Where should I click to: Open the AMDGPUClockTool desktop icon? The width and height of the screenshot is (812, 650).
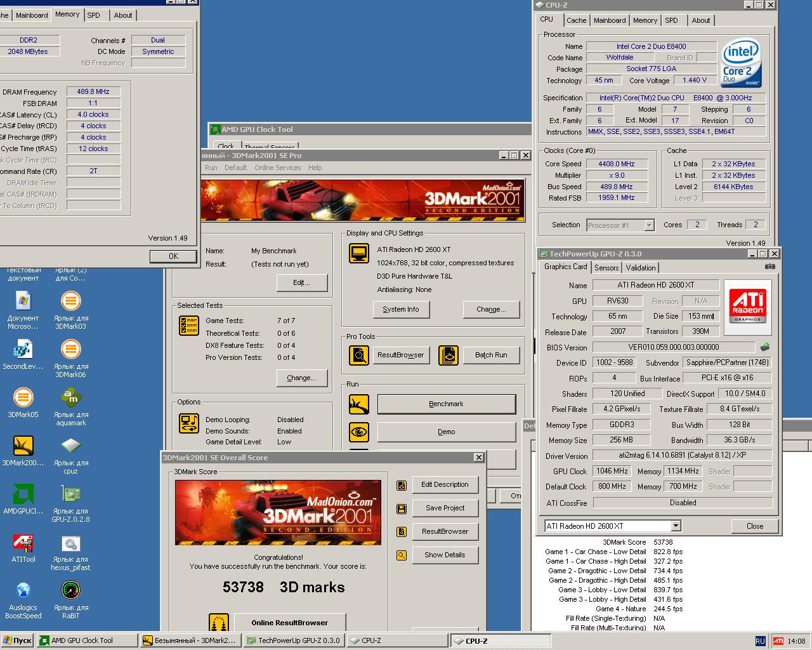[23, 494]
